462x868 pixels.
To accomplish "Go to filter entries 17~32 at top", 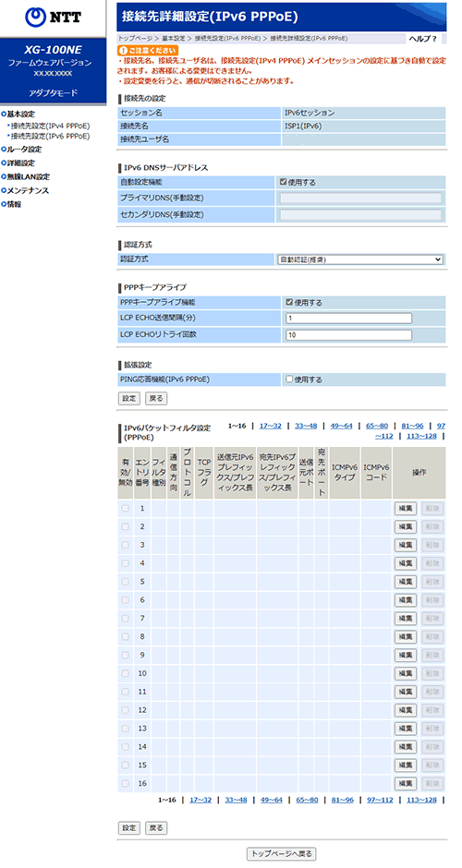I will click(271, 426).
